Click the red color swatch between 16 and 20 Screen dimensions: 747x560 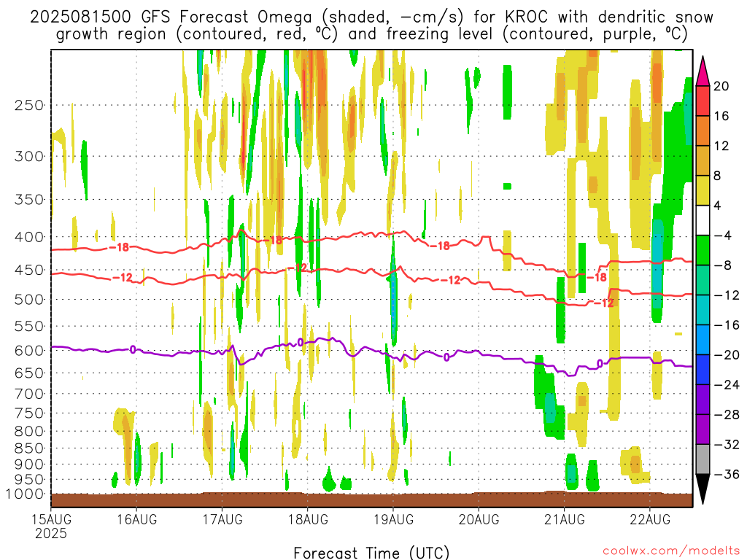tap(703, 101)
